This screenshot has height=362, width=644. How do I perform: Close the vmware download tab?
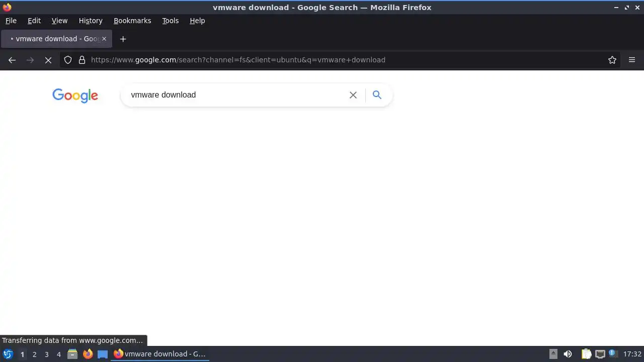click(104, 39)
